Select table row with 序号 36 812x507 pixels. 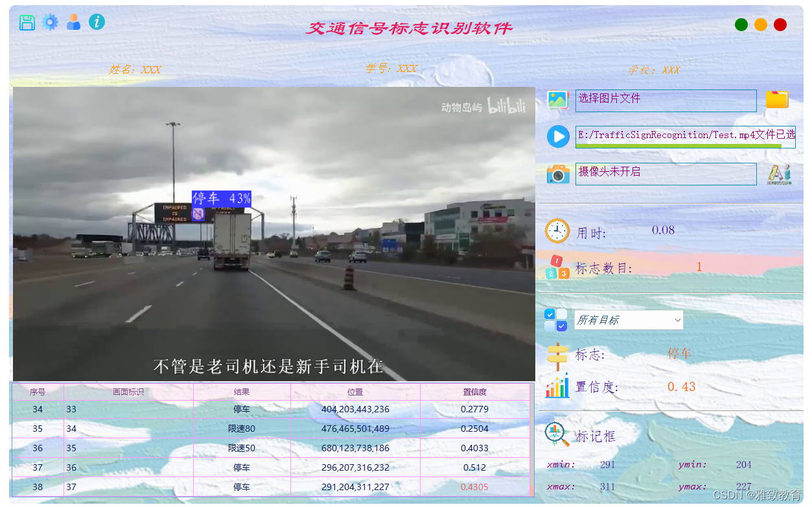tap(271, 448)
